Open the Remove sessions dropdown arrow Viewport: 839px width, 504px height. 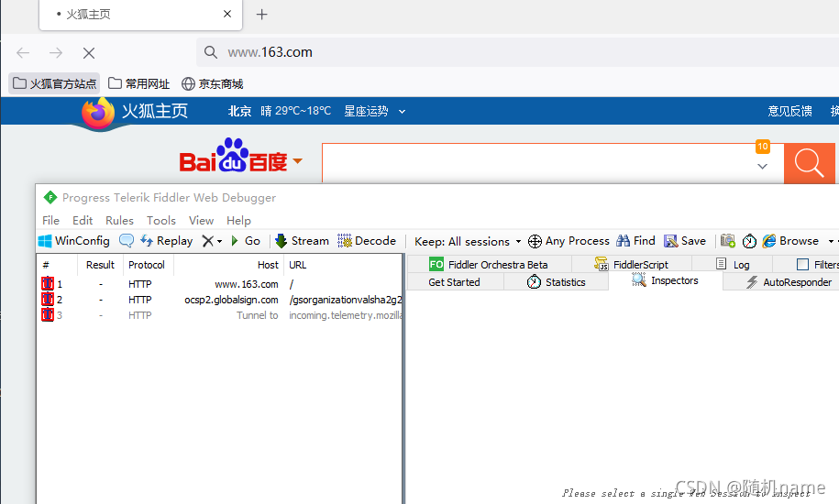pyautogui.click(x=219, y=242)
